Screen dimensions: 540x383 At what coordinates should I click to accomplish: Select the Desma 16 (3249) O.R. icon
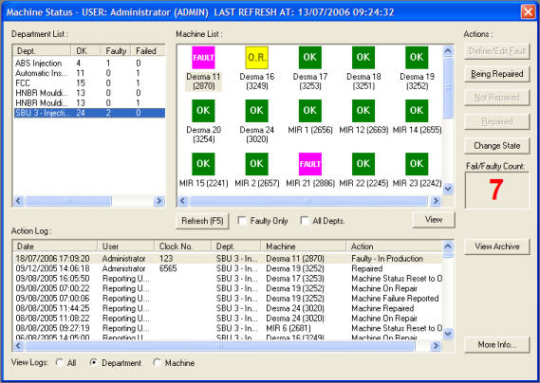tap(257, 58)
